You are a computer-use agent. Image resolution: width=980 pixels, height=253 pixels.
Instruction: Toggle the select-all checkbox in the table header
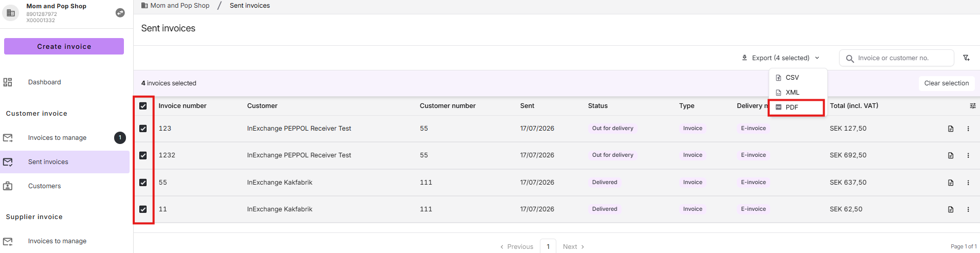(x=143, y=106)
